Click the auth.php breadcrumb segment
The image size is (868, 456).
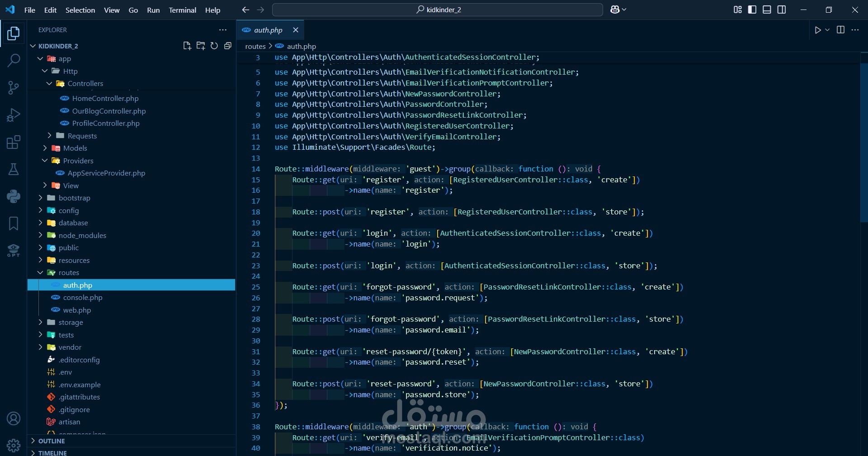click(301, 46)
